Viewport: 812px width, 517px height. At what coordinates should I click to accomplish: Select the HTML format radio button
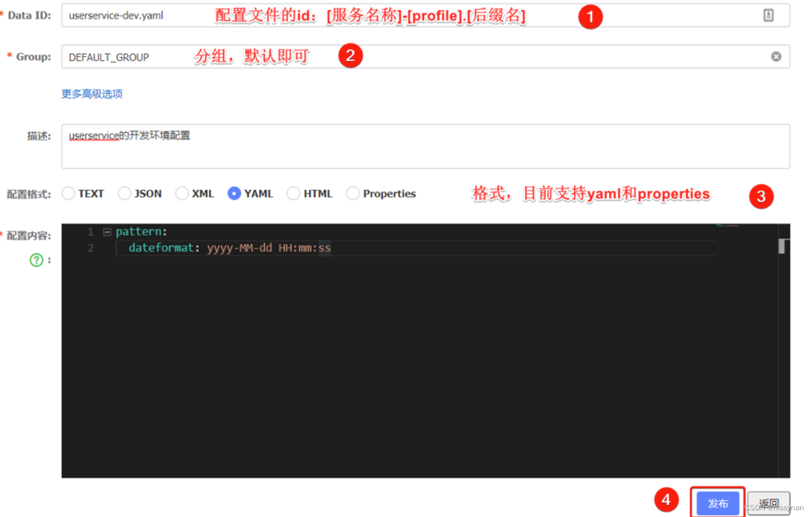[293, 193]
